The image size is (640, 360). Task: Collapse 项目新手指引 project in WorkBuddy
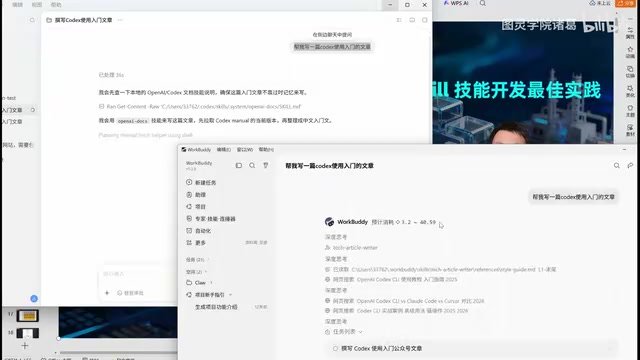pyautogui.click(x=209, y=295)
